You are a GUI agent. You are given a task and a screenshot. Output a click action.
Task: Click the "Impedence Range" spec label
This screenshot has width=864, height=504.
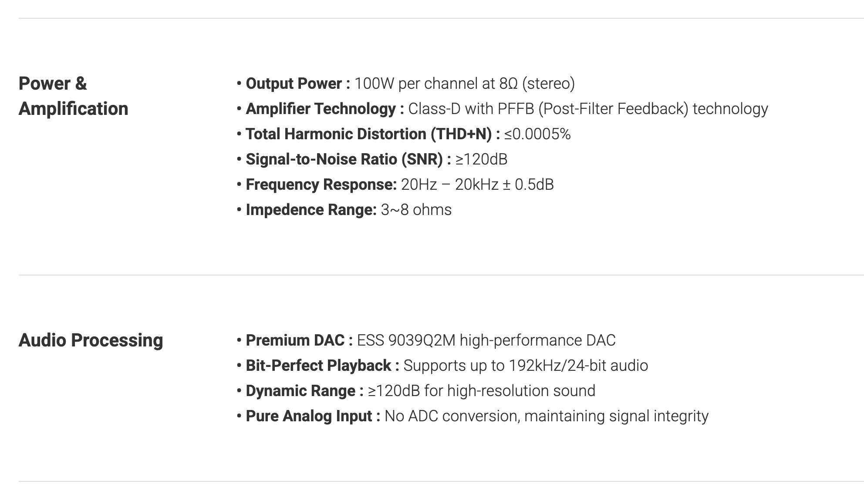(311, 210)
